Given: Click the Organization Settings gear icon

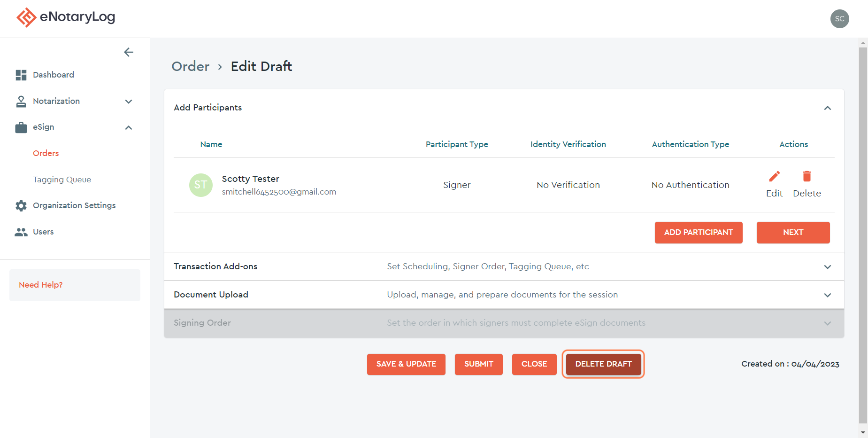Looking at the screenshot, I should pyautogui.click(x=21, y=206).
